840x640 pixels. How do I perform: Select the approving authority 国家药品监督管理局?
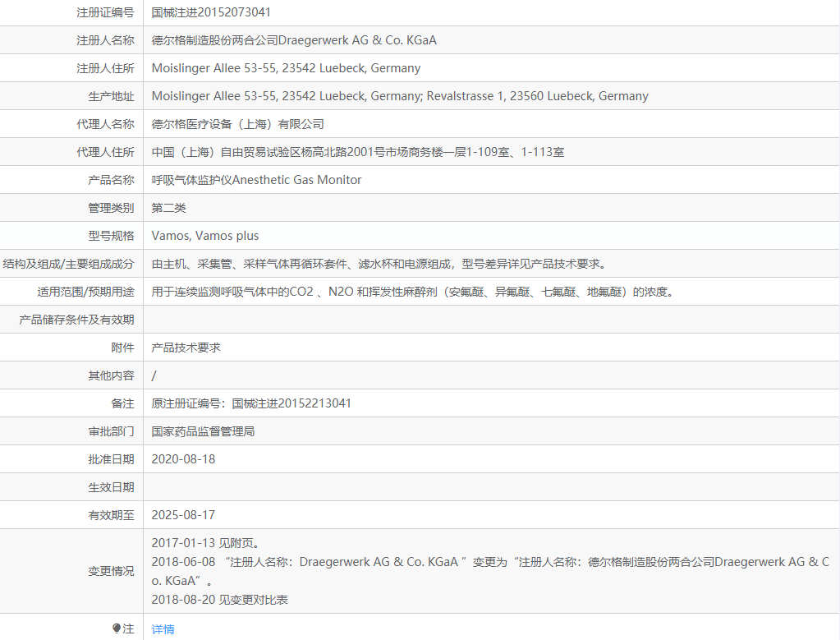(203, 431)
